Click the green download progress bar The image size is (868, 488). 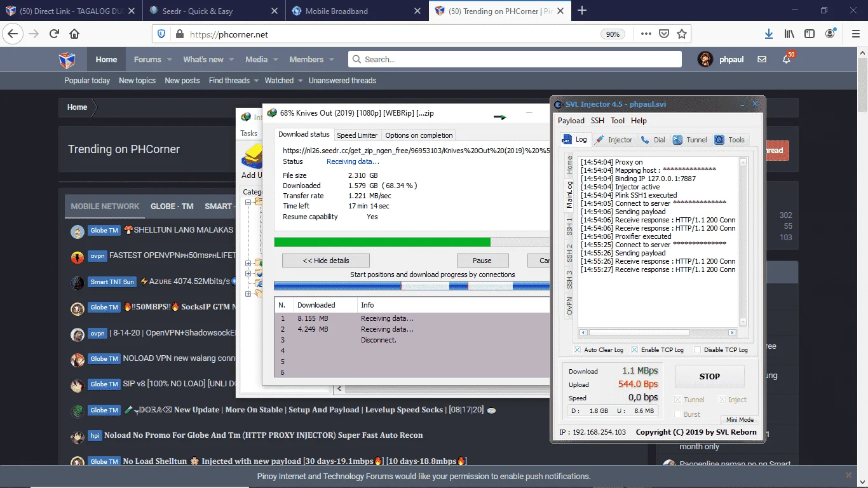(412, 242)
